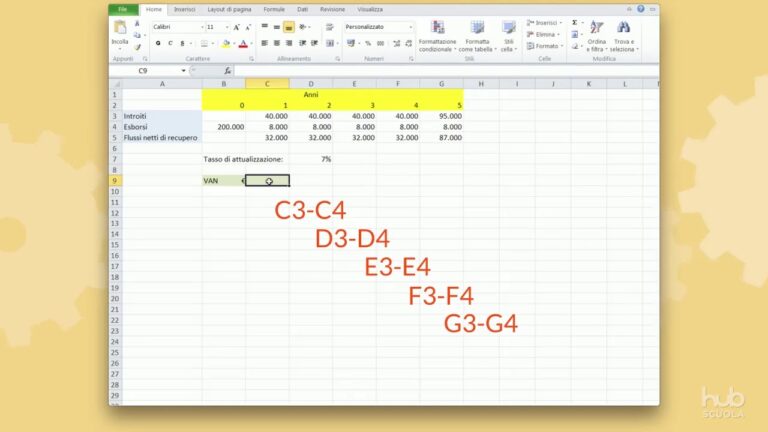The height and width of the screenshot is (432, 768).
Task: Click the text orientation icon
Action: (303, 27)
